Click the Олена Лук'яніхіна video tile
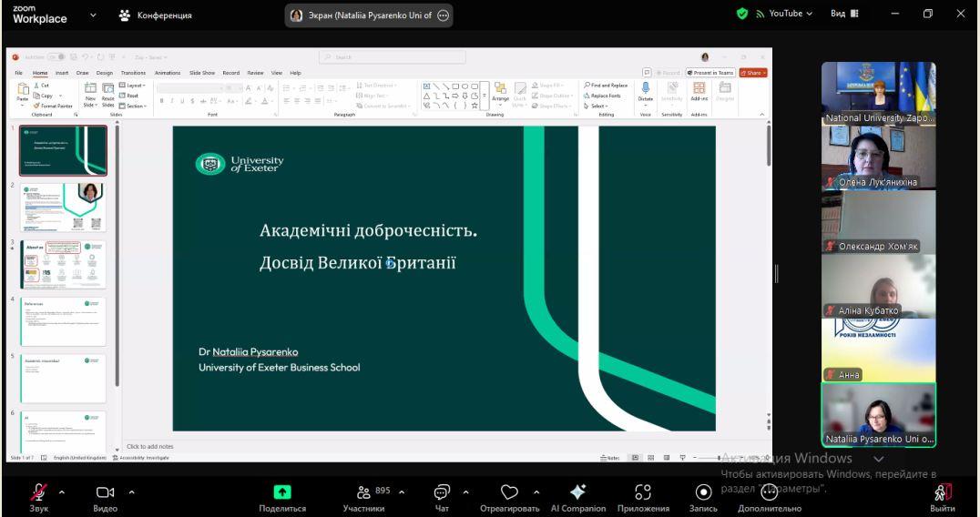The image size is (980, 517). click(878, 157)
